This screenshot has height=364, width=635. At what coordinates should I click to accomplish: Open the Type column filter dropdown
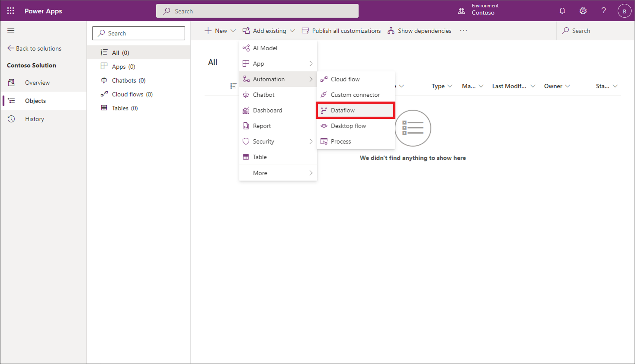(442, 86)
